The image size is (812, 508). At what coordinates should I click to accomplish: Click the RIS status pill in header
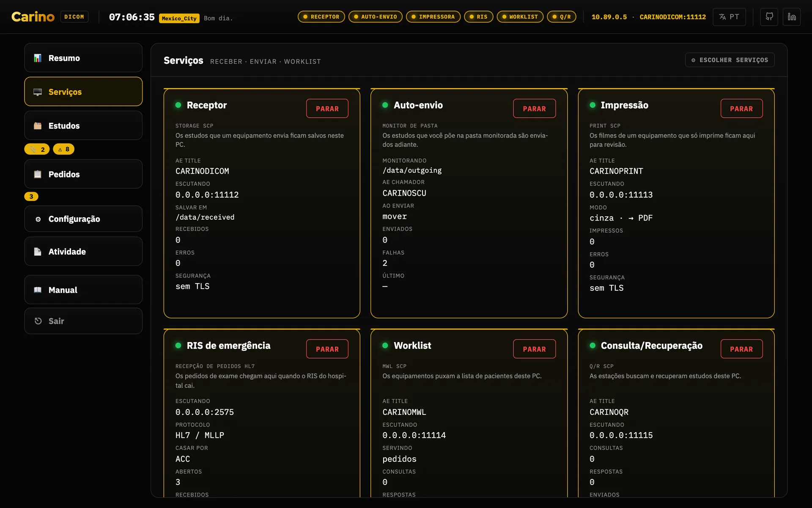pyautogui.click(x=478, y=17)
